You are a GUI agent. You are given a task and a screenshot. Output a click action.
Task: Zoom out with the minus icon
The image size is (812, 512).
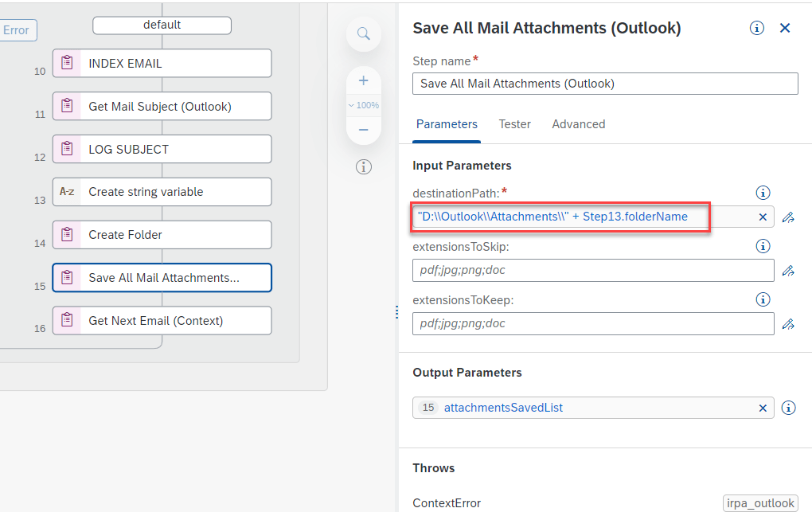[x=364, y=129]
